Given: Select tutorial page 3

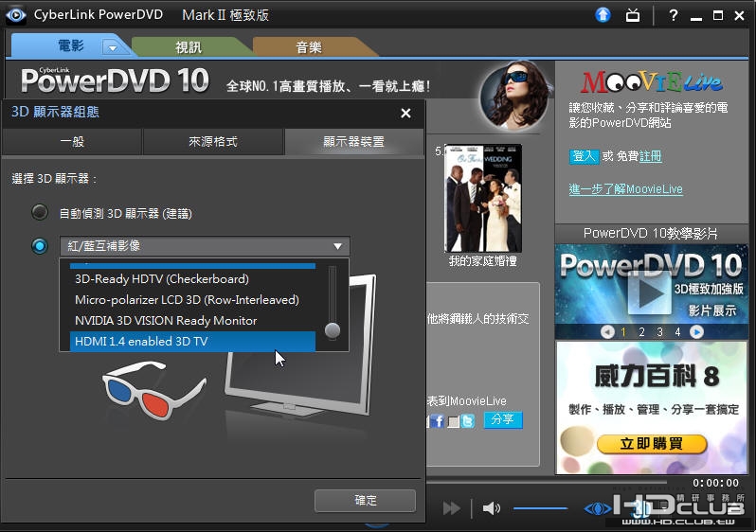Looking at the screenshot, I should tap(659, 332).
